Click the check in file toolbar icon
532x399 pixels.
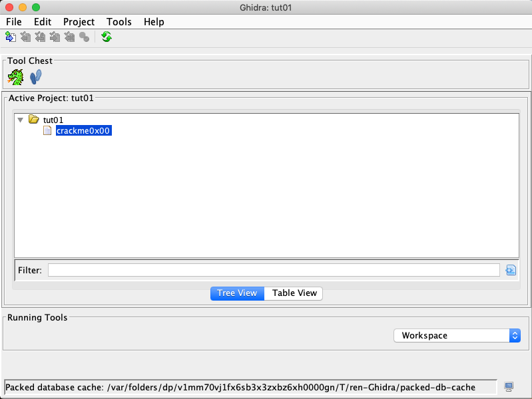[x=55, y=37]
